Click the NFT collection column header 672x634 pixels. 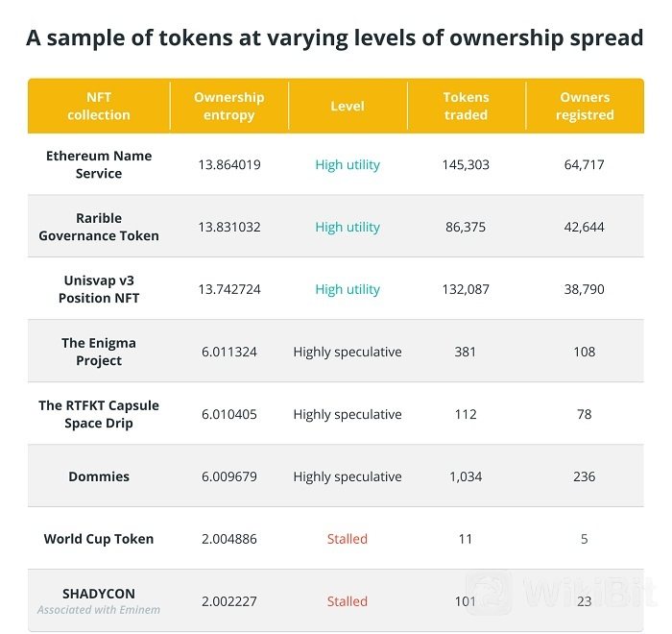tap(99, 106)
